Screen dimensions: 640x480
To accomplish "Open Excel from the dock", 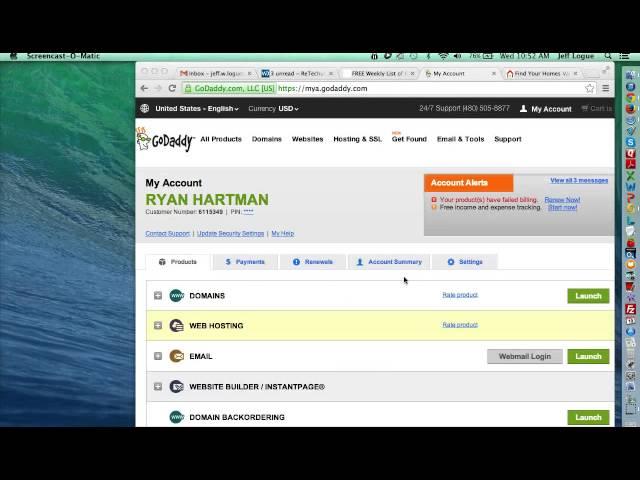I will [631, 176].
